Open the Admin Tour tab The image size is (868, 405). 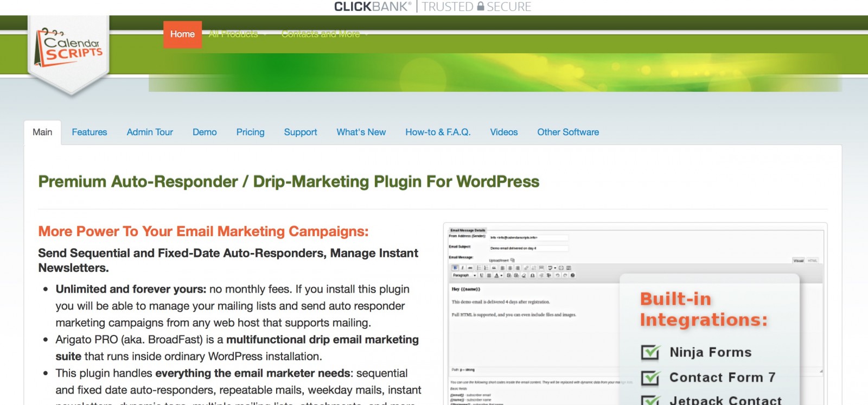tap(150, 132)
